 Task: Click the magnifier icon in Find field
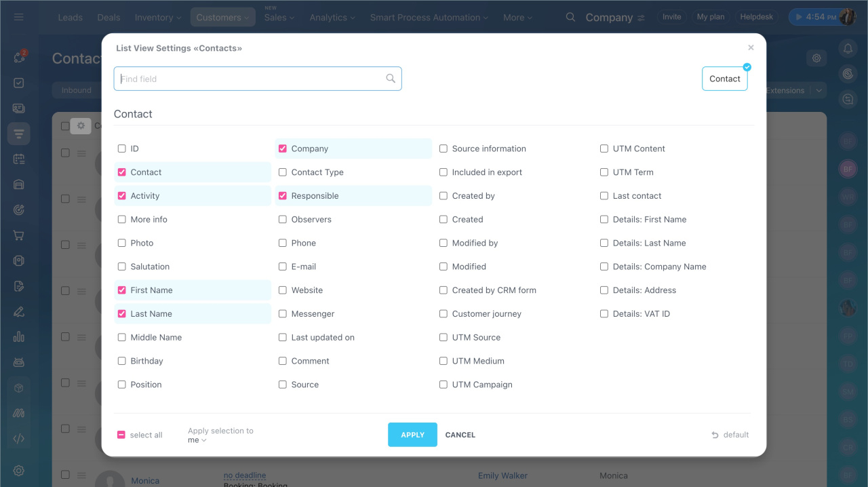391,79
